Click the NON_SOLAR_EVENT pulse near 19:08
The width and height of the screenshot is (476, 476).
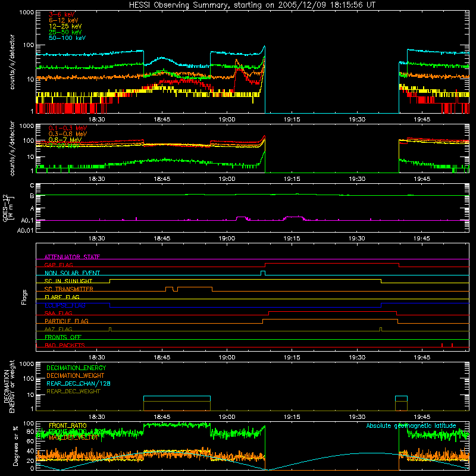point(263,273)
